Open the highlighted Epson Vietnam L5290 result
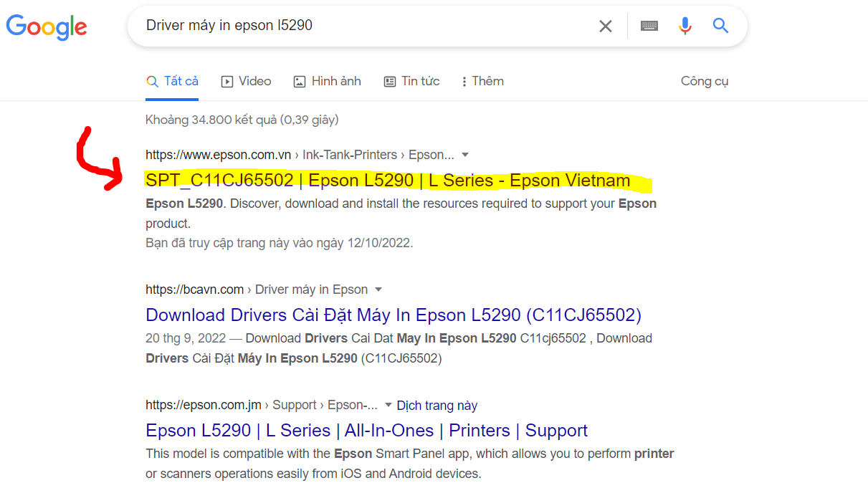 click(387, 181)
